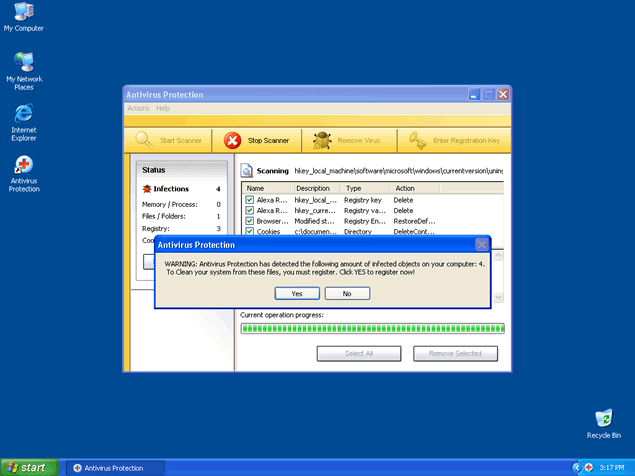Click the scanning document magnifier icon
Image resolution: width=635 pixels, height=476 pixels.
(247, 171)
